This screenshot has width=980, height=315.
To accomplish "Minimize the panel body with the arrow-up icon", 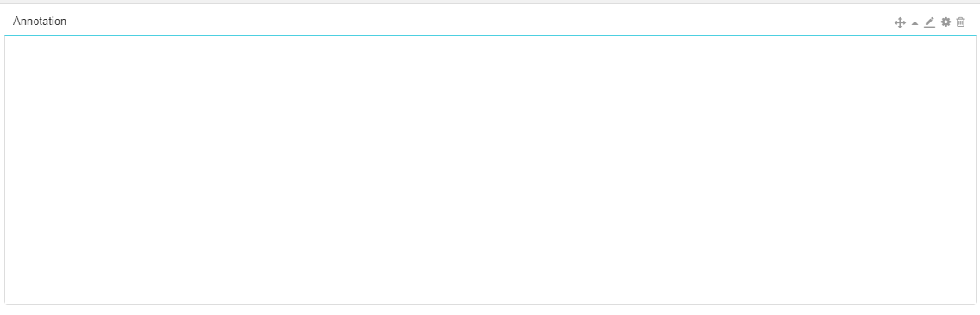I will 915,23.
